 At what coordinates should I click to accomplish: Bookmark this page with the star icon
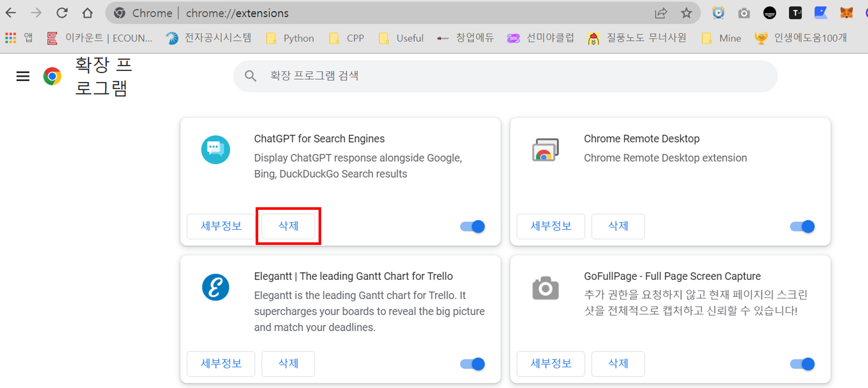(686, 13)
